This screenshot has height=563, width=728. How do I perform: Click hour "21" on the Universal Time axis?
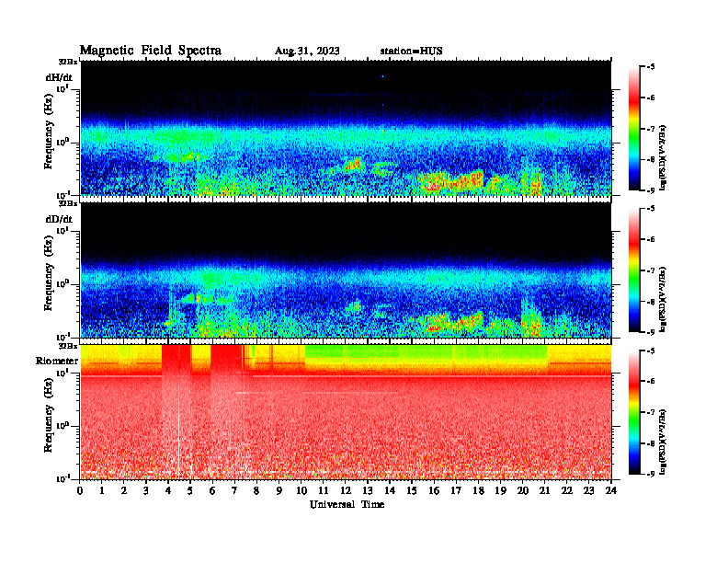pyautogui.click(x=543, y=490)
